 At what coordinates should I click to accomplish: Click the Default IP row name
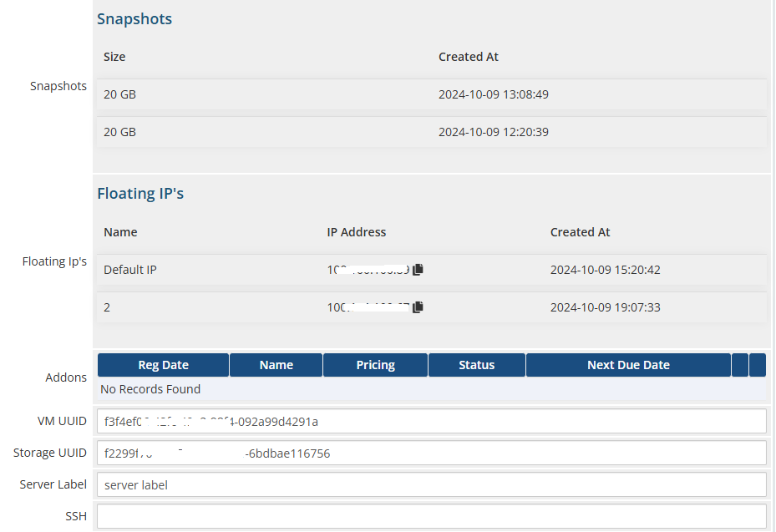pyautogui.click(x=129, y=270)
